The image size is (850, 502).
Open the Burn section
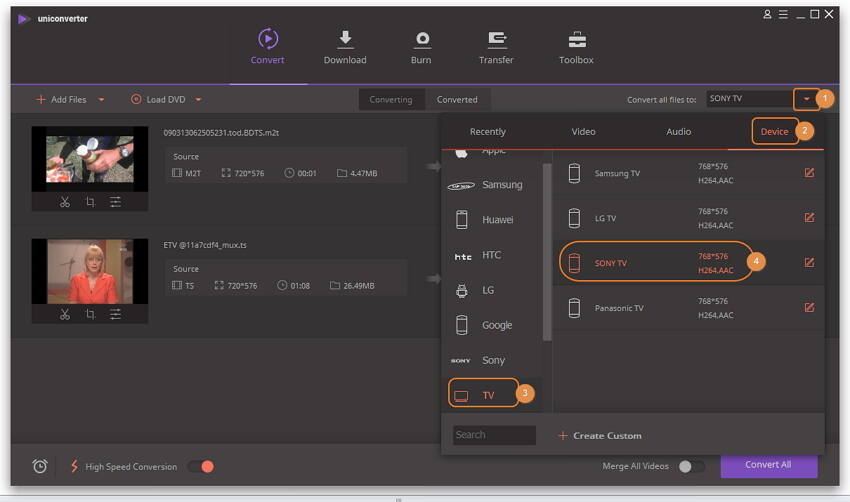pos(421,47)
